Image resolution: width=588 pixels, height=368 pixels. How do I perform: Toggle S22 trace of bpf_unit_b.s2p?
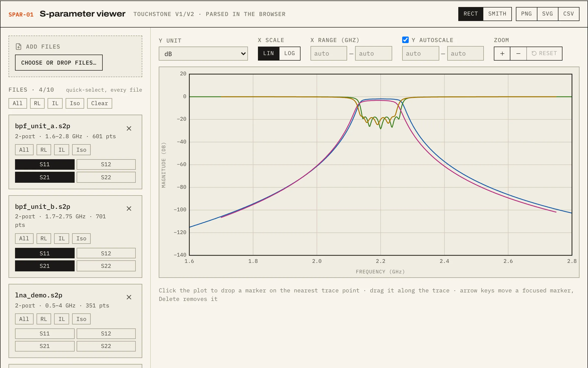[x=106, y=266]
